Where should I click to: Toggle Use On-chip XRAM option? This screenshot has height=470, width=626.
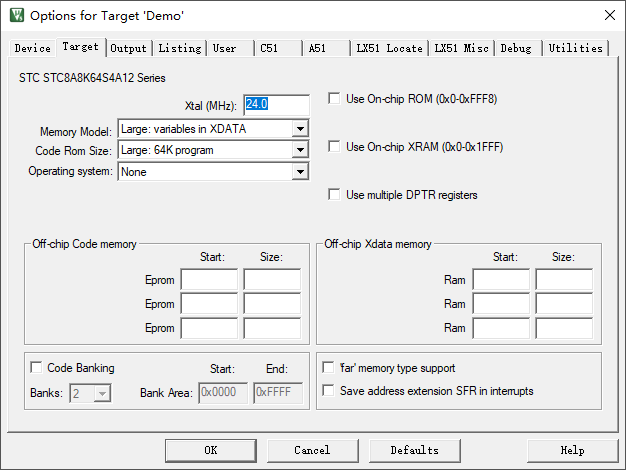point(335,147)
